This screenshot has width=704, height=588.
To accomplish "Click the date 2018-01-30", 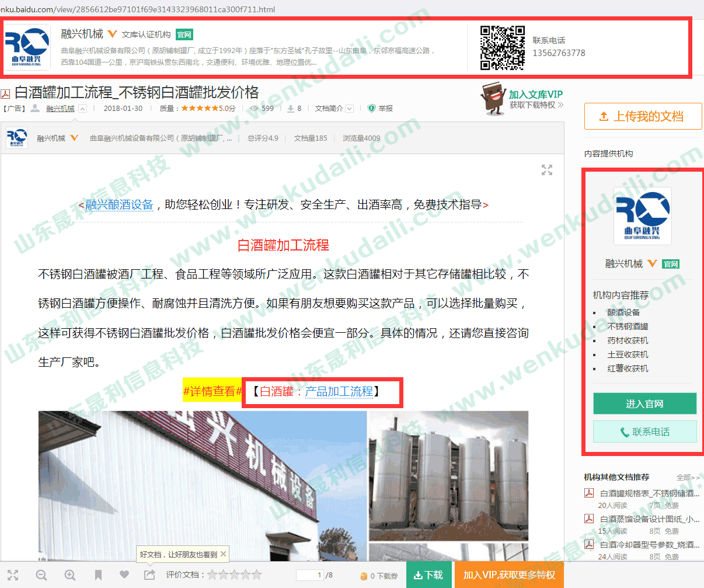I will tap(123, 109).
